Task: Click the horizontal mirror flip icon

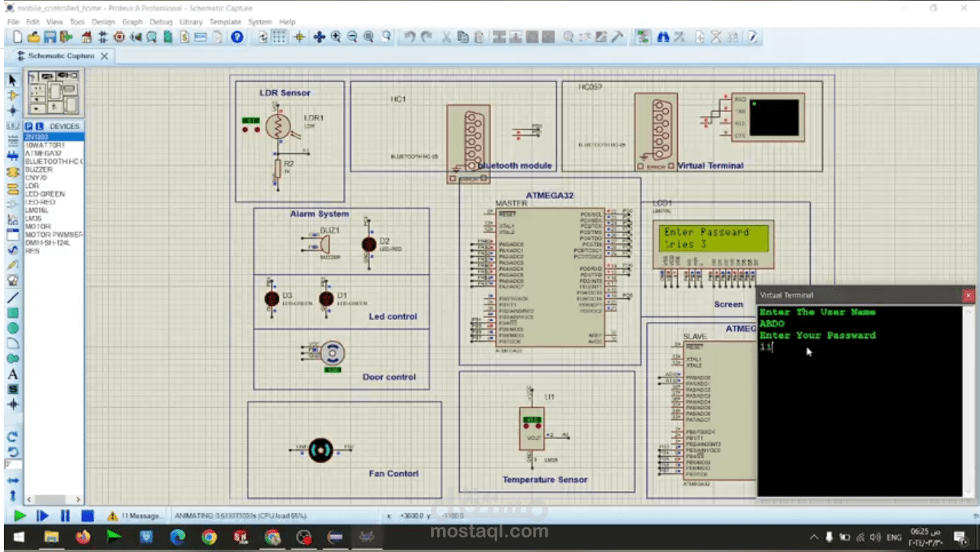Action: click(12, 481)
